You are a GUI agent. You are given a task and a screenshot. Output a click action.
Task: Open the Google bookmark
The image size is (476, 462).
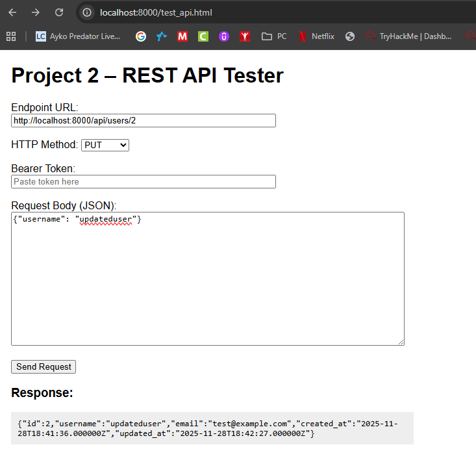(141, 36)
